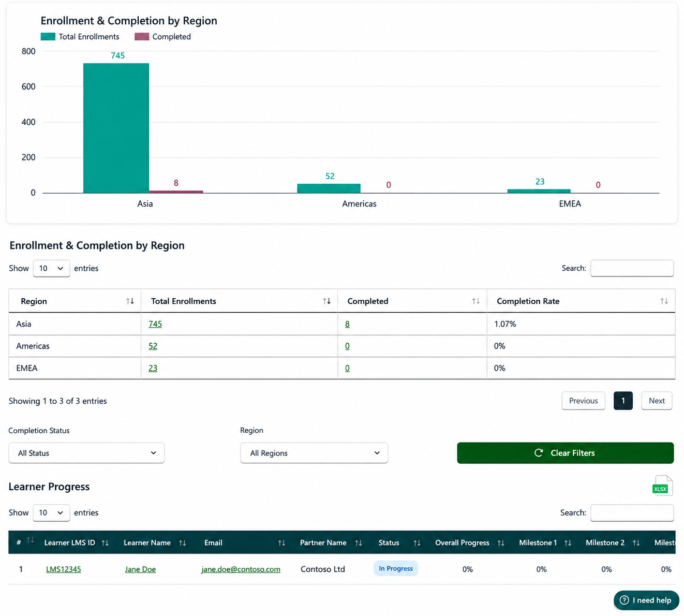
Task: Click the In Progress status badge
Action: click(x=396, y=568)
